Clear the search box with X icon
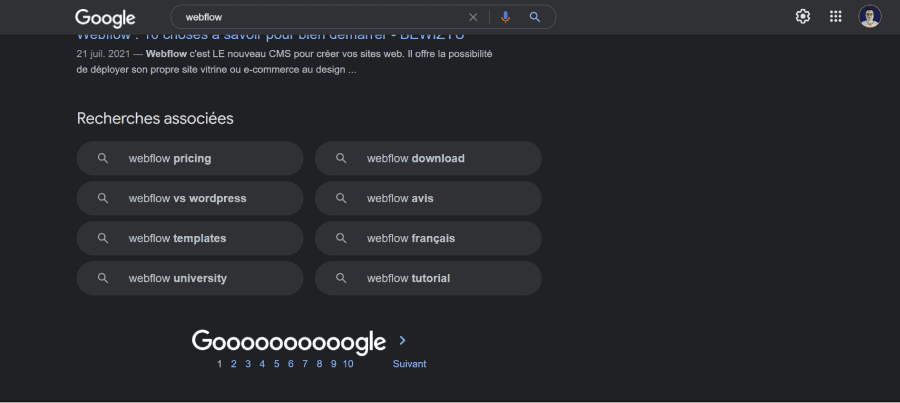 click(473, 17)
